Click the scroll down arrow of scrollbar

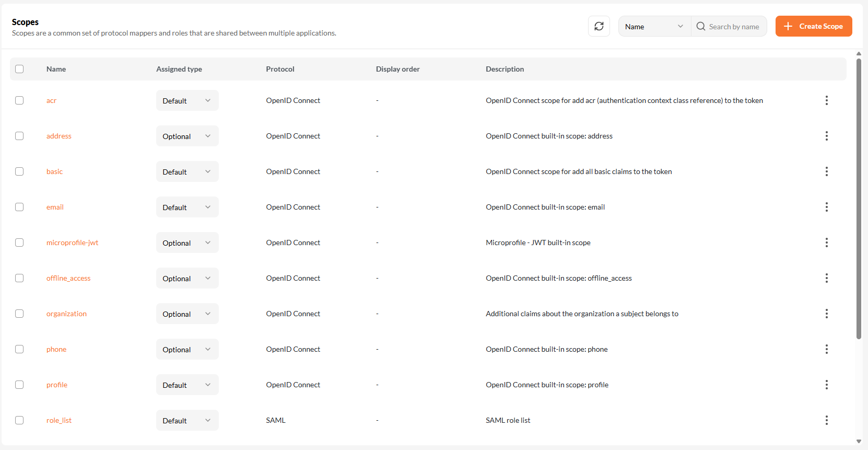coord(859,442)
